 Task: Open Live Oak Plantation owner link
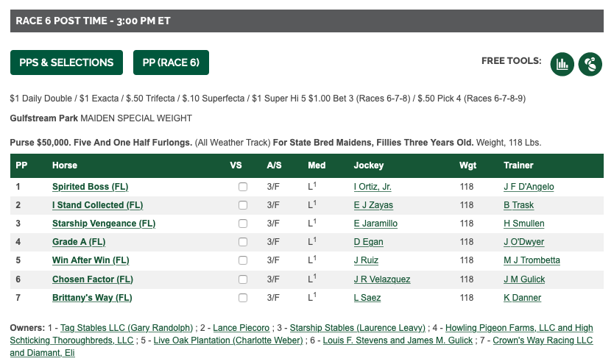point(228,340)
